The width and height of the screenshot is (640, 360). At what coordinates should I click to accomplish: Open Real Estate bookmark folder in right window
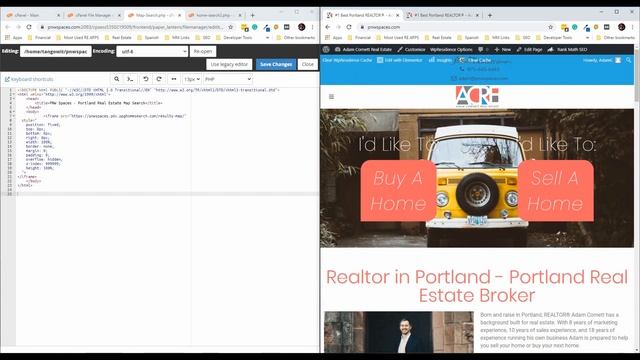pos(438,38)
